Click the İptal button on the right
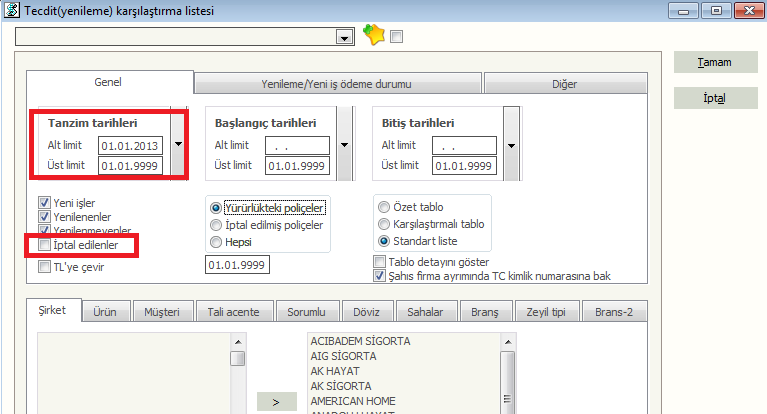767x414 pixels. click(715, 98)
